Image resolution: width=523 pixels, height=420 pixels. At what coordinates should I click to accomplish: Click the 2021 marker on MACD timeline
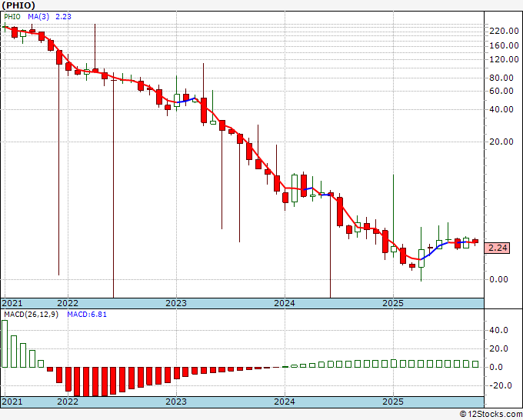pos(12,402)
